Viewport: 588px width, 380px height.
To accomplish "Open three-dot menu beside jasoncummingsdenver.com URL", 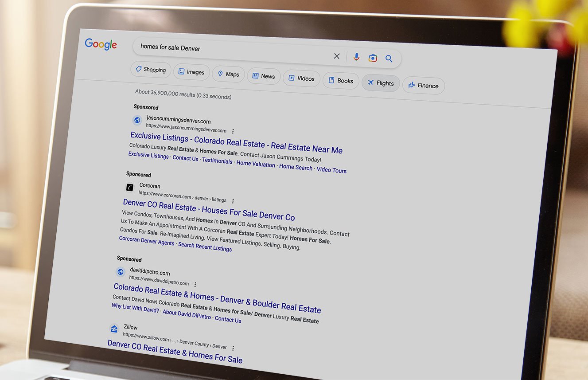I will [233, 131].
